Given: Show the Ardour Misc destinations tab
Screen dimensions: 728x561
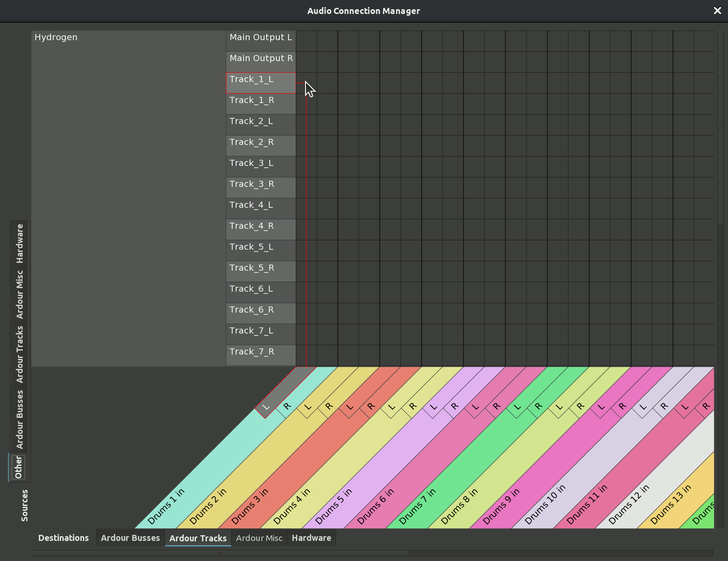Looking at the screenshot, I should pyautogui.click(x=259, y=538).
